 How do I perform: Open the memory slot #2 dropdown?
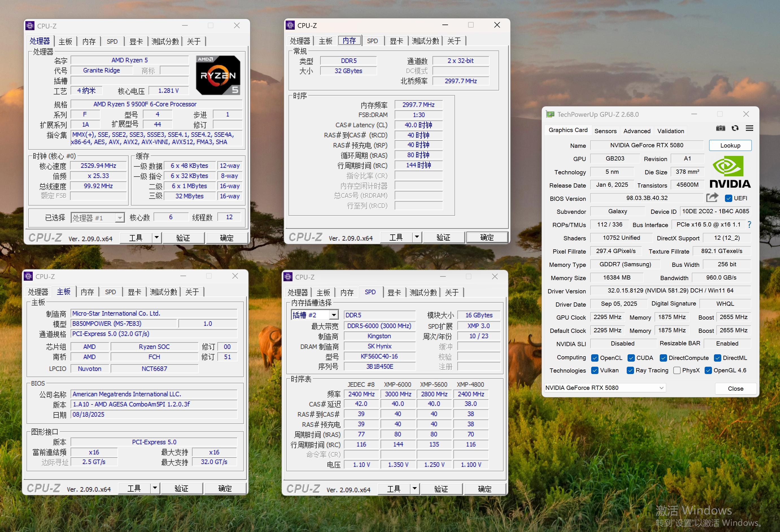[x=334, y=315]
